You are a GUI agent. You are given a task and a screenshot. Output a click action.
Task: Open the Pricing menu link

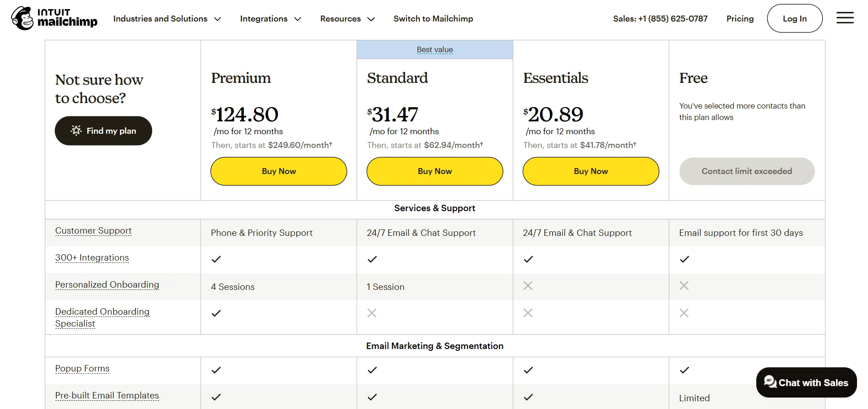[740, 19]
